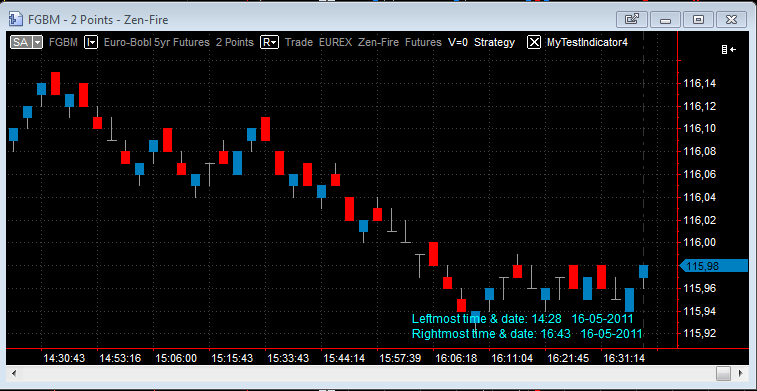Click the MyTestIndicator4 label
Image resolution: width=757 pixels, height=391 pixels.
[x=587, y=42]
